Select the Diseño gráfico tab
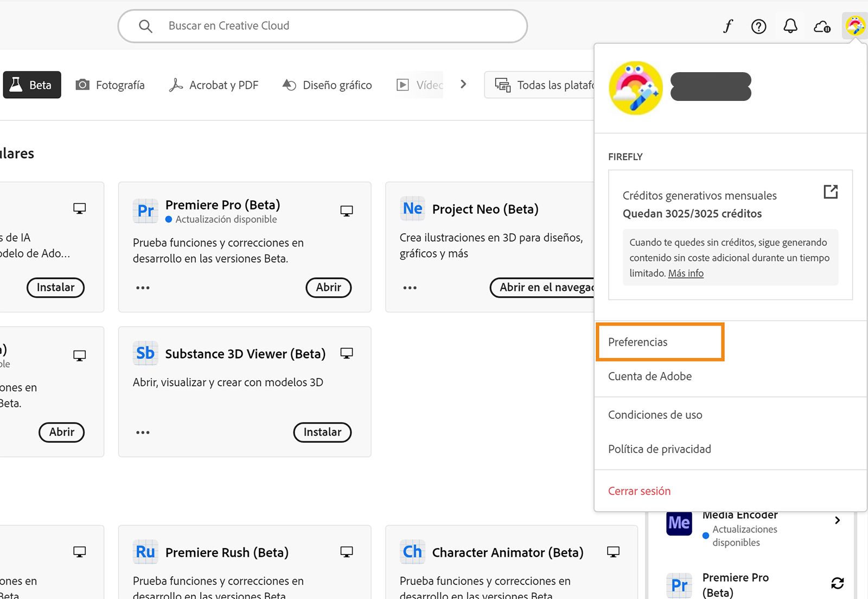868x599 pixels. 327,85
